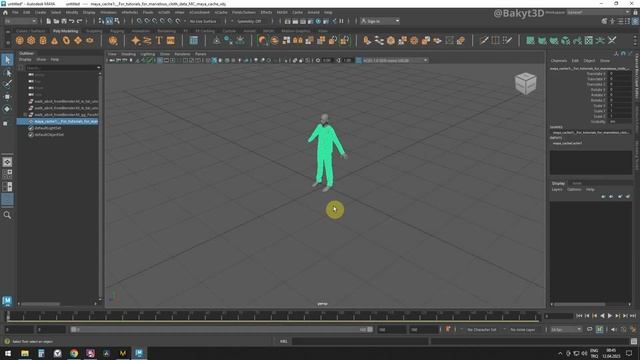Click the polygon Type (T) shelf icon
The width and height of the screenshot is (640, 360).
[159, 40]
